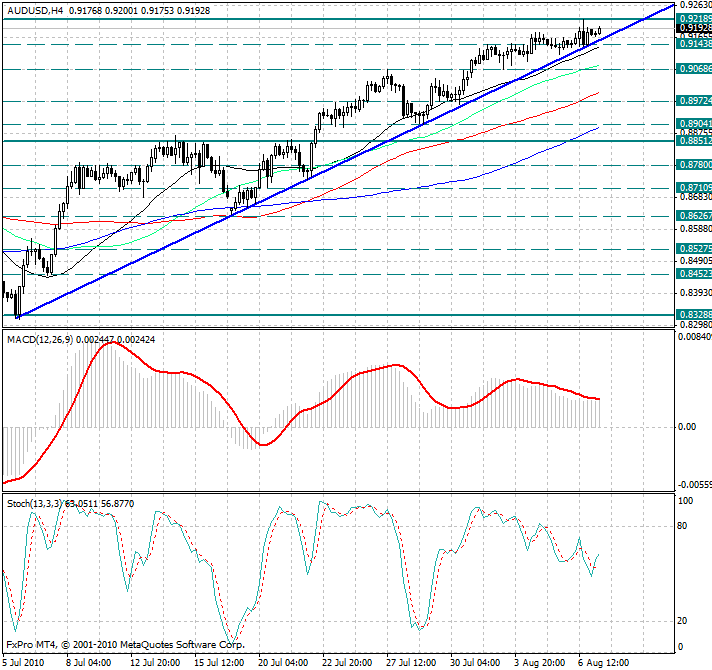712x670 pixels.
Task: Click the 0.8851 price level label
Action: tap(694, 141)
